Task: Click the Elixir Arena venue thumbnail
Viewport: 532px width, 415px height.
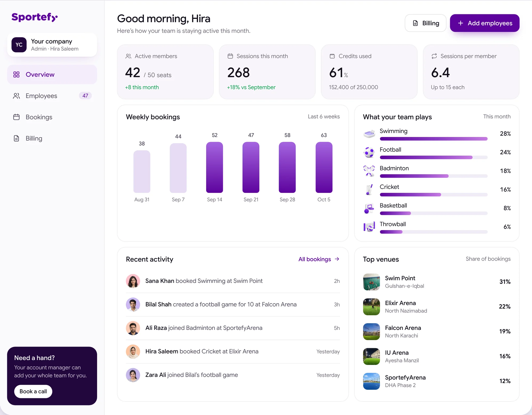Action: (x=371, y=307)
